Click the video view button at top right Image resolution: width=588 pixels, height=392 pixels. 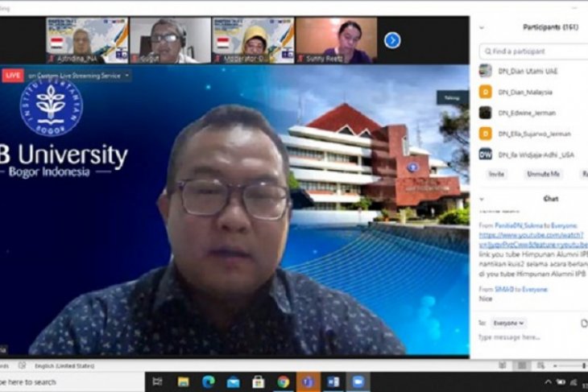tap(452, 98)
